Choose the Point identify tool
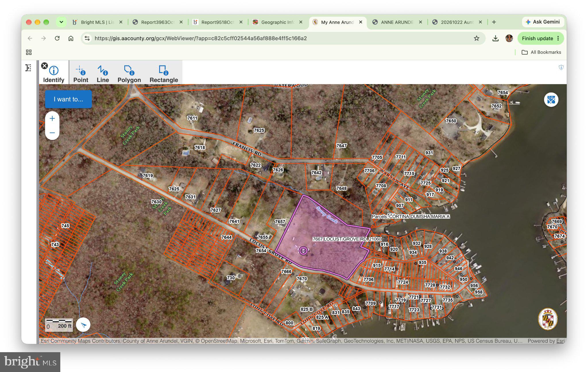Viewport: 588px width, 372px height. (x=81, y=74)
